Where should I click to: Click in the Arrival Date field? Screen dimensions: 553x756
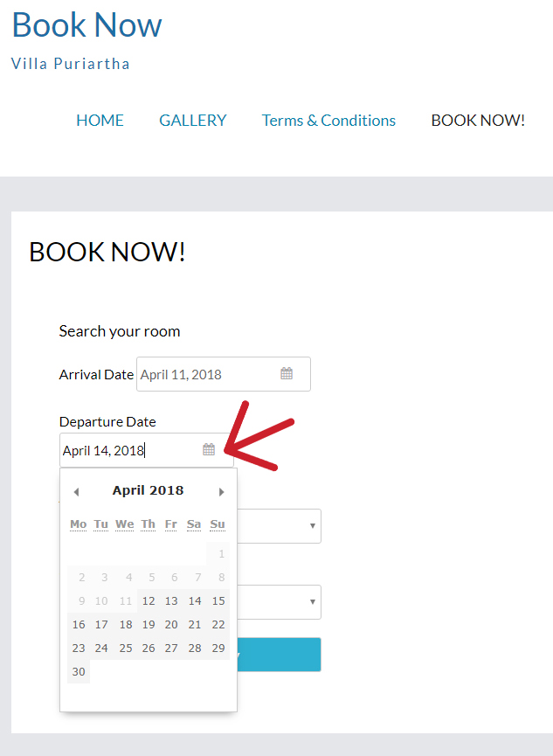[x=205, y=374]
